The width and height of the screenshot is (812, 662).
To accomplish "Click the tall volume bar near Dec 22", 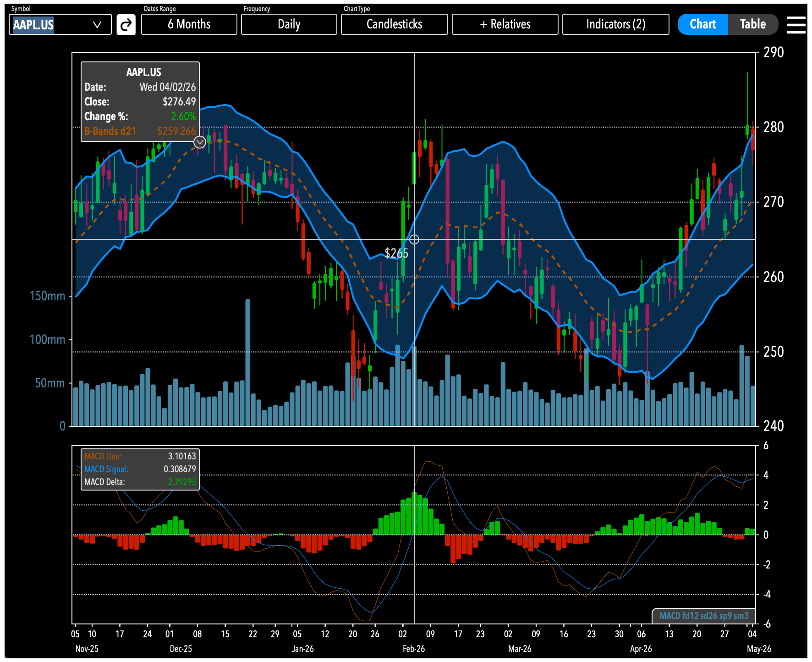I will 248,362.
